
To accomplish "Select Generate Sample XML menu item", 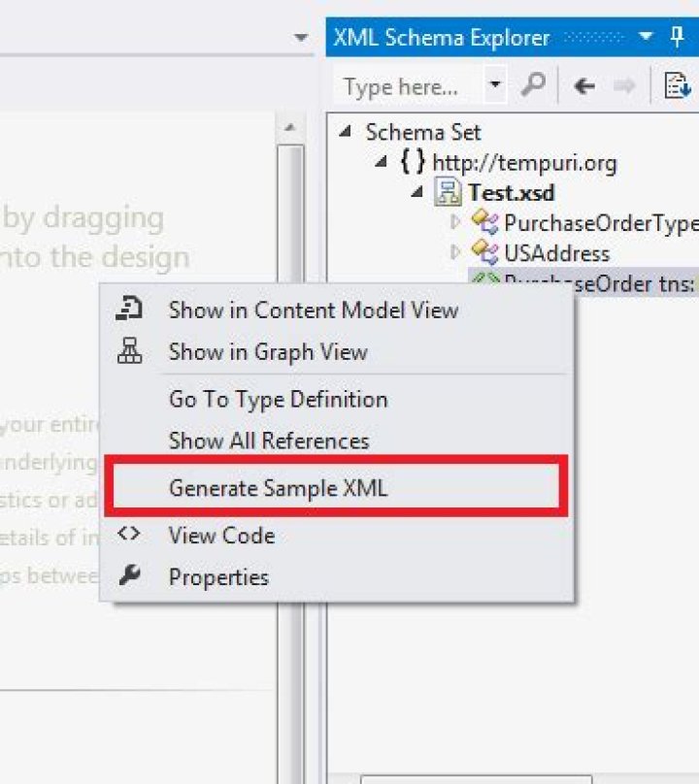I will [278, 488].
